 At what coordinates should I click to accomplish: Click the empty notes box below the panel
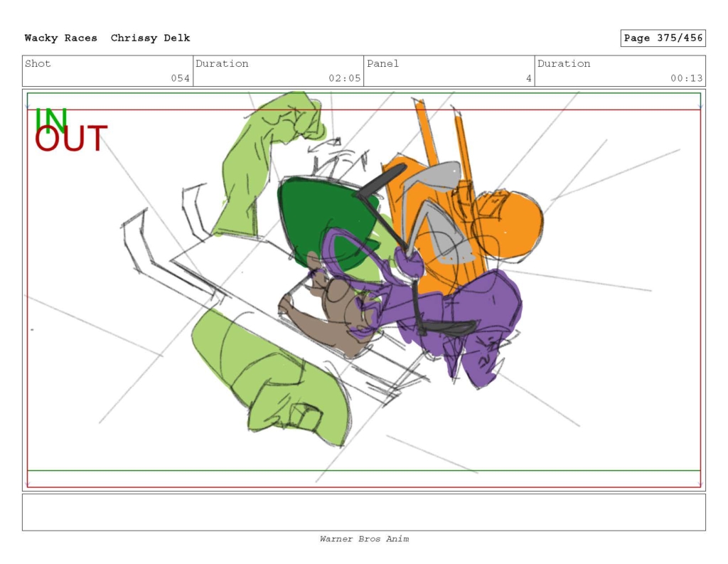pos(364,512)
